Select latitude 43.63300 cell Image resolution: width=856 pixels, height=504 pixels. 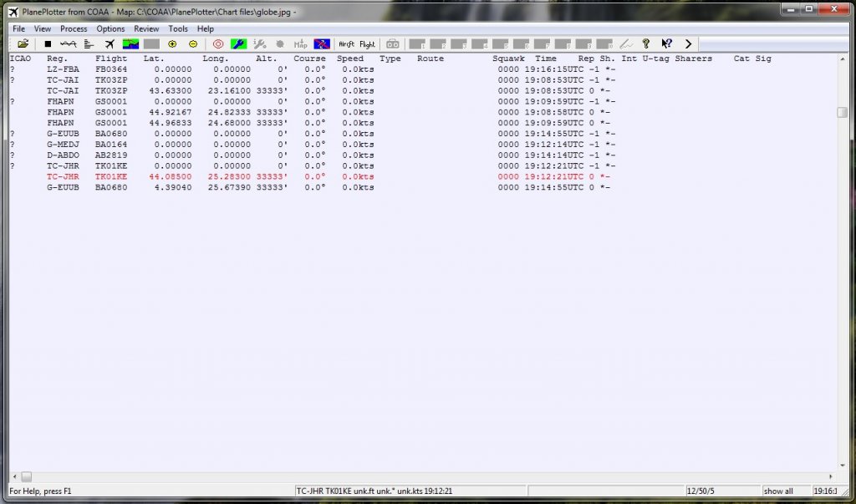click(171, 90)
